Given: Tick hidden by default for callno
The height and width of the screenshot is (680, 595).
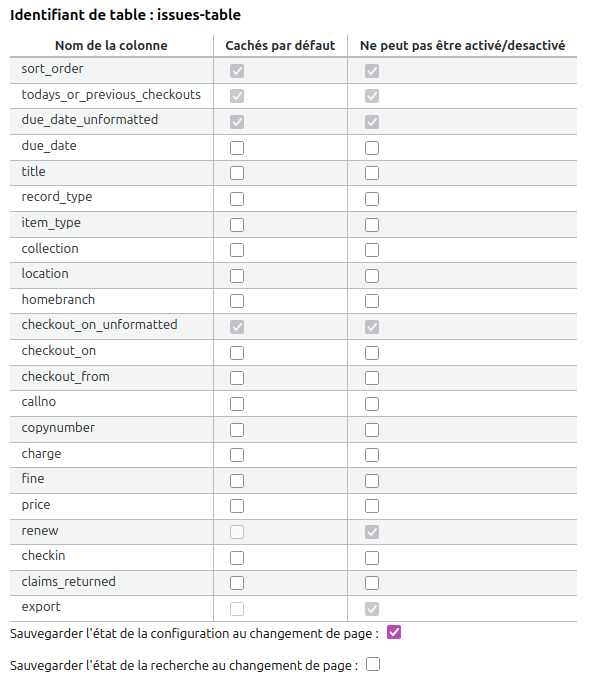Looking at the screenshot, I should tap(237, 404).
